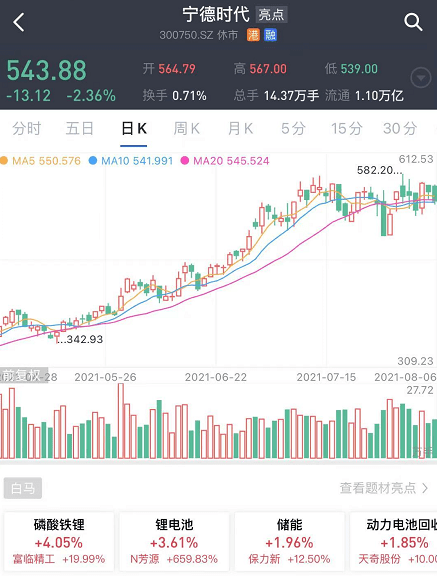Switch to 周K chart tab

click(187, 129)
